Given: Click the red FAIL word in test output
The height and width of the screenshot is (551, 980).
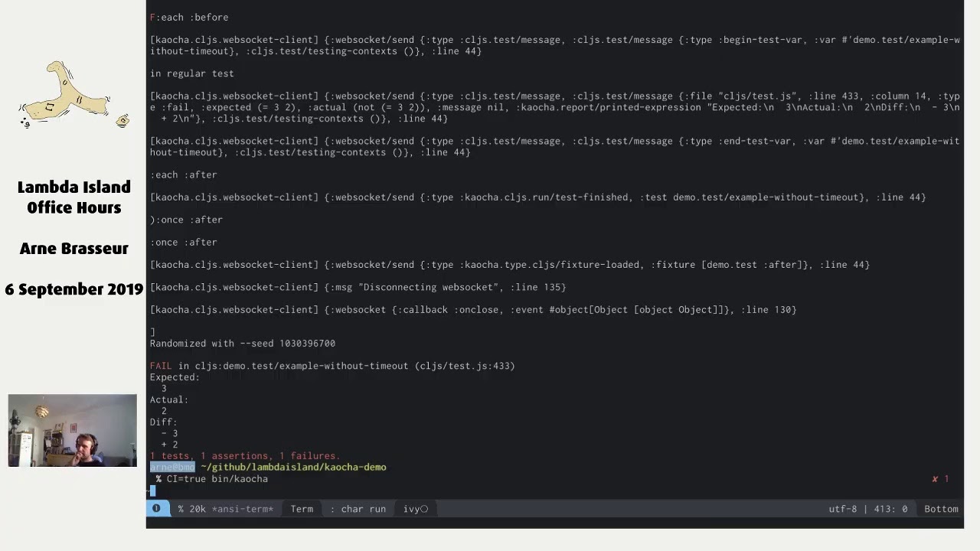Looking at the screenshot, I should coord(161,366).
